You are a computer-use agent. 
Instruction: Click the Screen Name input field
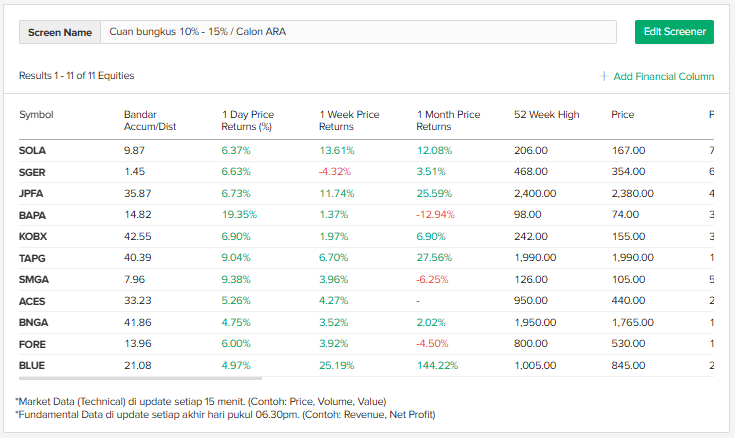point(357,32)
